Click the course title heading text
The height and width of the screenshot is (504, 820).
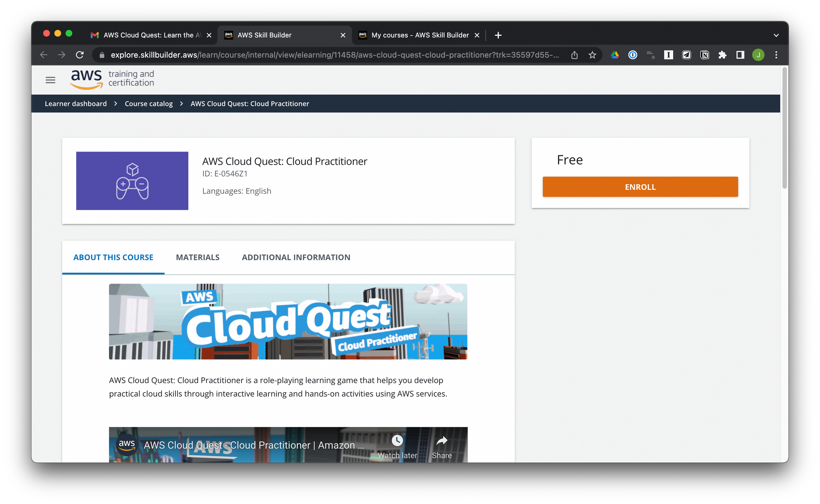285,161
